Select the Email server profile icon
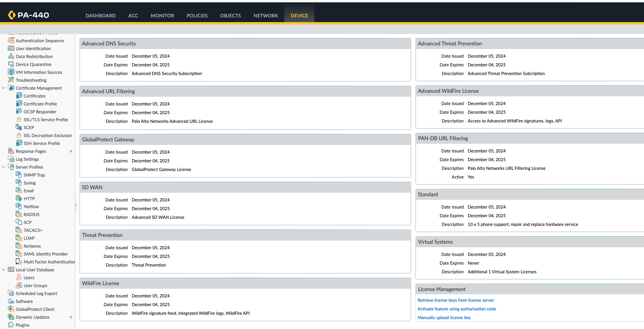Viewport: 644px width, 329px height. [x=19, y=191]
